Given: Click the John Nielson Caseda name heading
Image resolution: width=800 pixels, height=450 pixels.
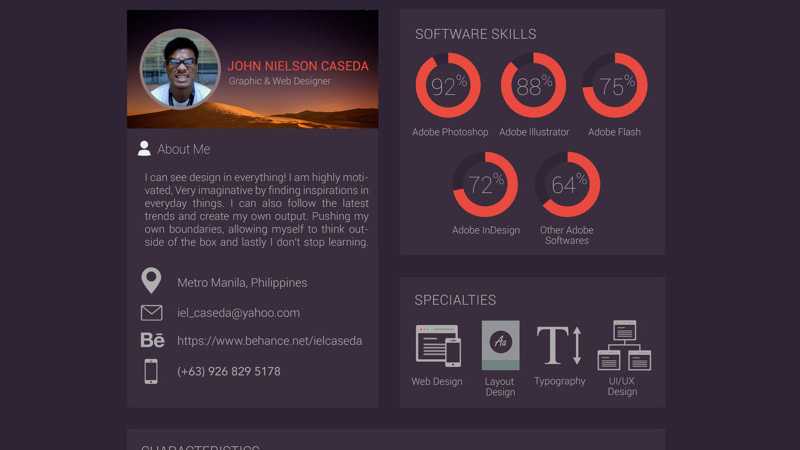Looking at the screenshot, I should point(298,66).
